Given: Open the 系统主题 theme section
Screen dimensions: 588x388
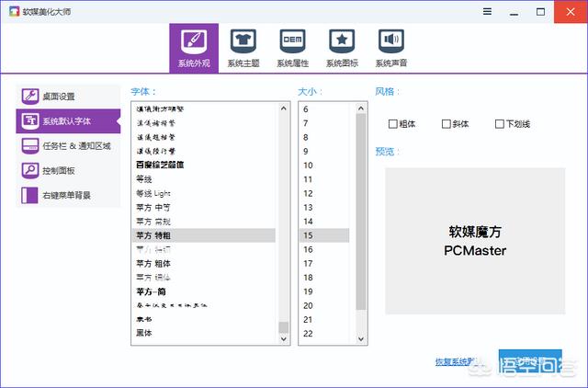Looking at the screenshot, I should click(243, 48).
